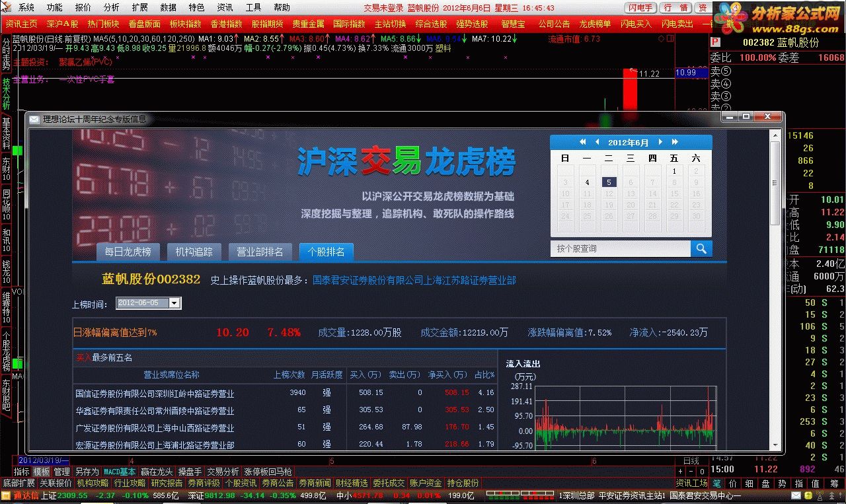This screenshot has width=846, height=504.
Task: Select day 1 in the calendar
Action: pyautogui.click(x=674, y=171)
